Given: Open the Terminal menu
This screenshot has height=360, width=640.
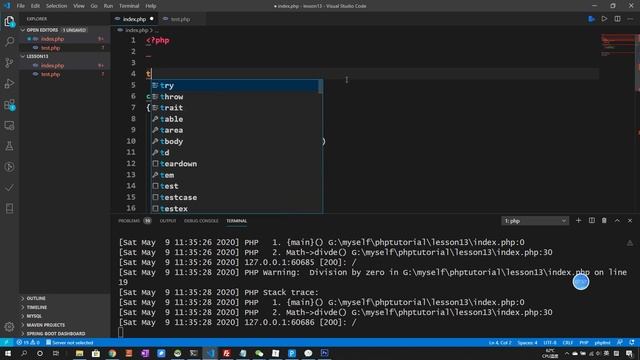Looking at the screenshot, I should point(129,6).
